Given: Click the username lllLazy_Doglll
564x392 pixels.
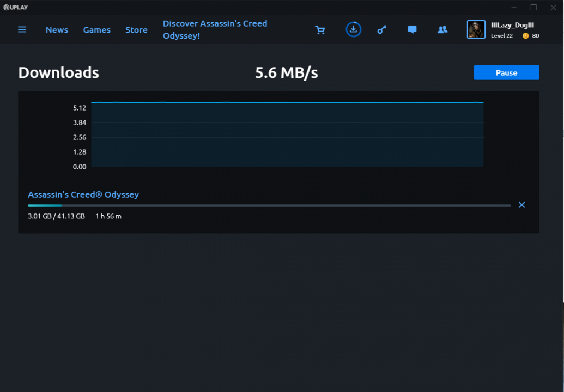Looking at the screenshot, I should [x=512, y=25].
